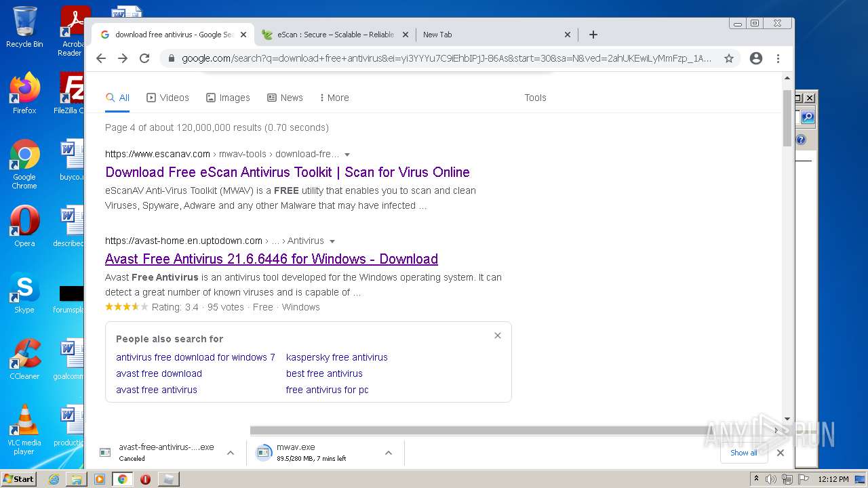
Task: Open the Opera taskbar icon
Action: (x=145, y=479)
